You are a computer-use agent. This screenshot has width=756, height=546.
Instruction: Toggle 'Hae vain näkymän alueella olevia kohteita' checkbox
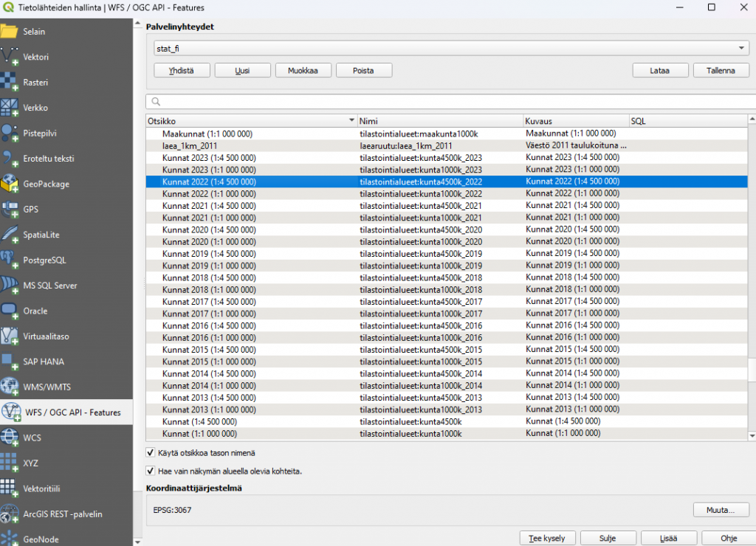click(x=151, y=471)
